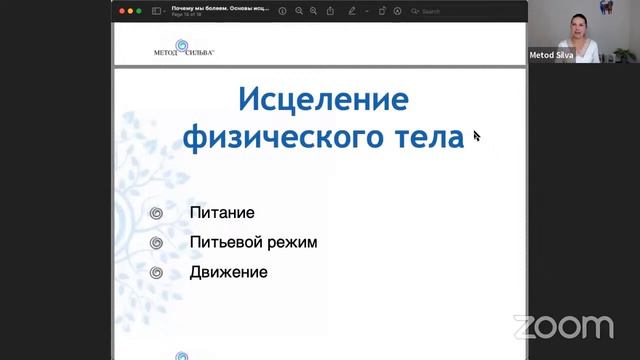
Task: Click the zoom out magnifier icon
Action: [x=299, y=11]
